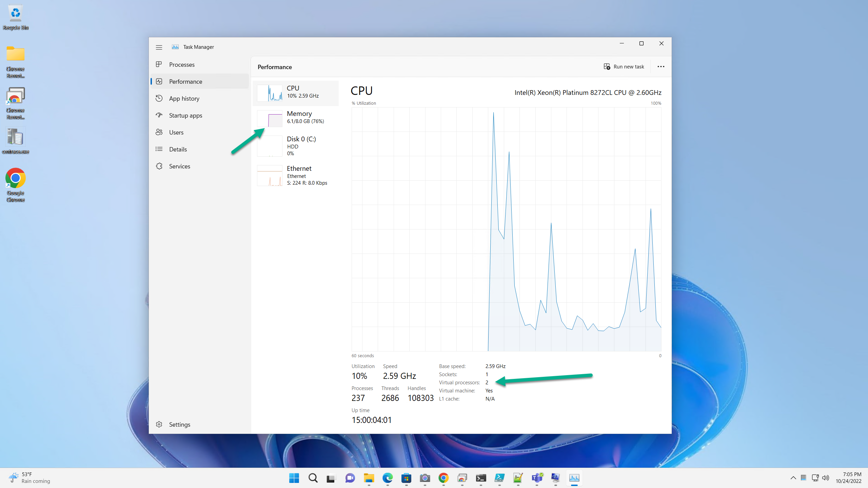Viewport: 868px width, 488px height.
Task: Select cmtrace.exe desktop icon
Action: [15, 141]
